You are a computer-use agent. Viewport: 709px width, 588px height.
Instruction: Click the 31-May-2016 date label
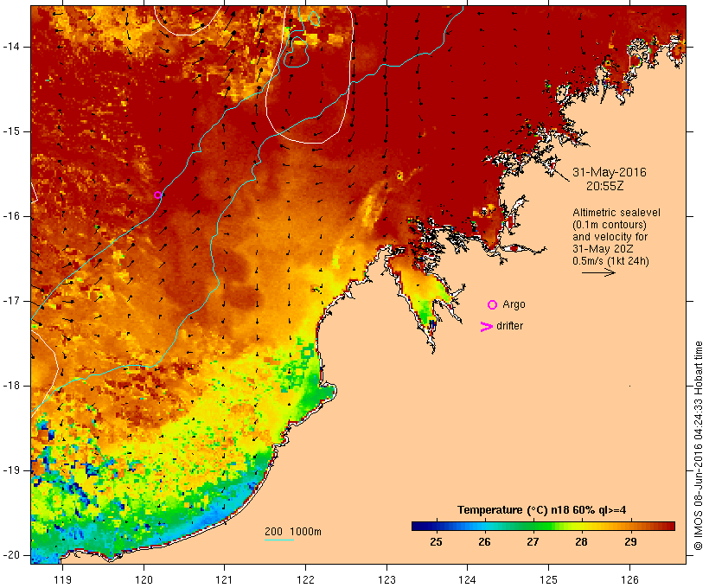[x=609, y=172]
